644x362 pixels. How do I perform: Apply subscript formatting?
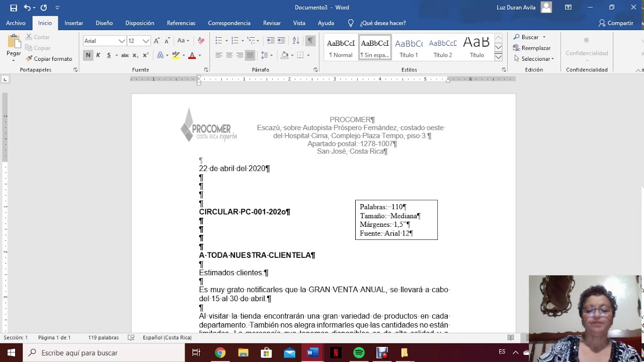136,55
